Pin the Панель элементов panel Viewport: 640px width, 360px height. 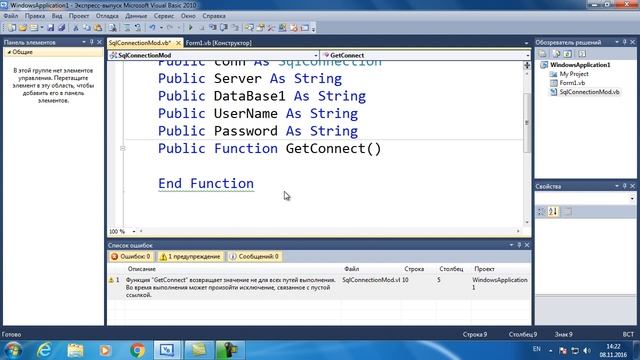click(x=91, y=42)
